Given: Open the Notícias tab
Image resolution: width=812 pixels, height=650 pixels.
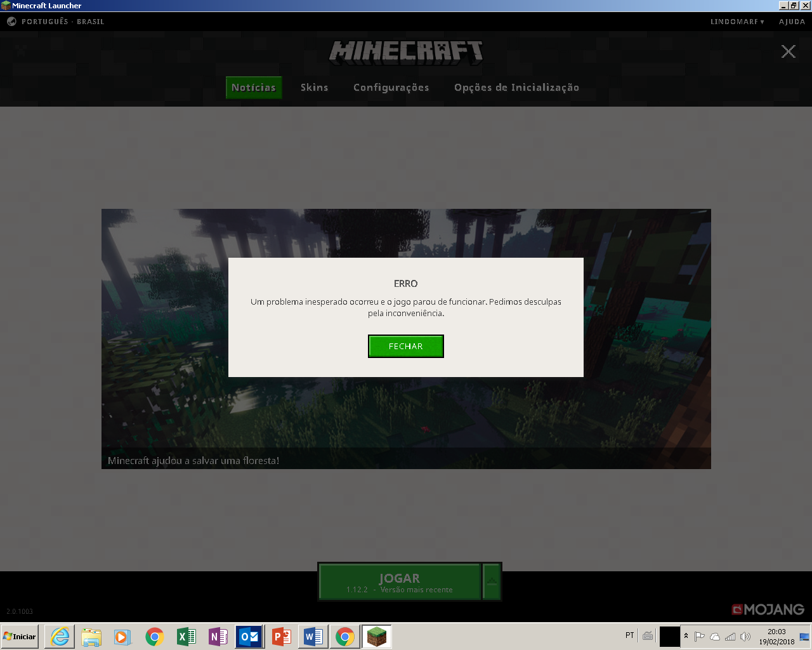Looking at the screenshot, I should tap(254, 88).
